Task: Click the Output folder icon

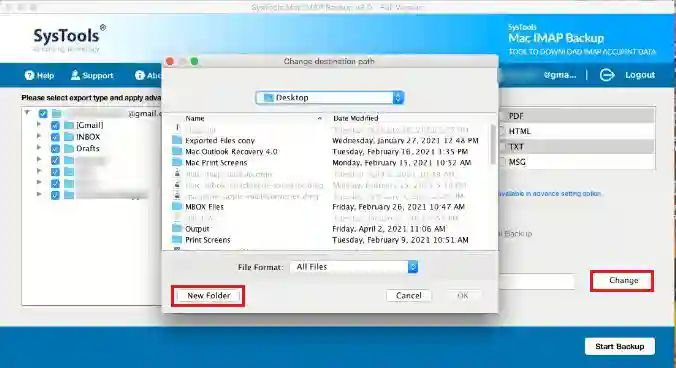Action: (x=177, y=228)
